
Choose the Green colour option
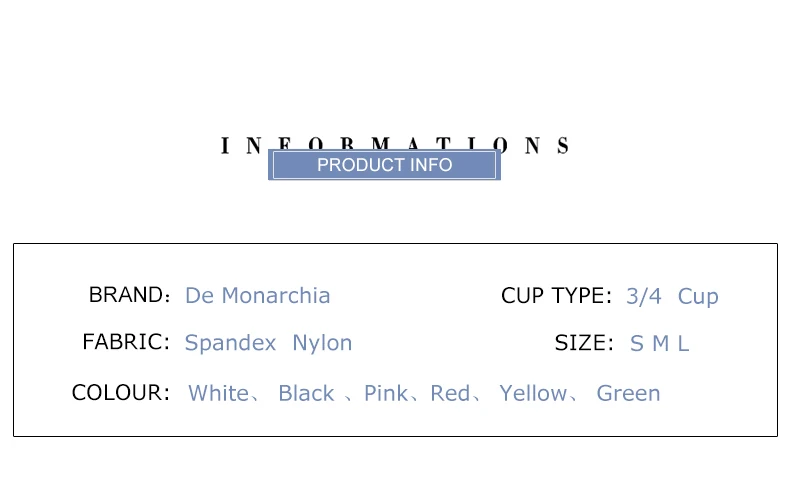point(628,393)
